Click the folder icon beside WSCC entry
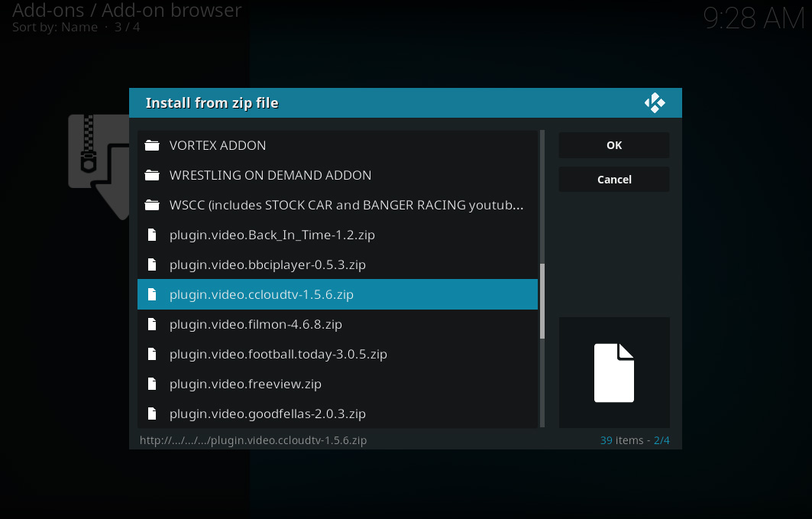The height and width of the screenshot is (519, 812). coord(152,205)
